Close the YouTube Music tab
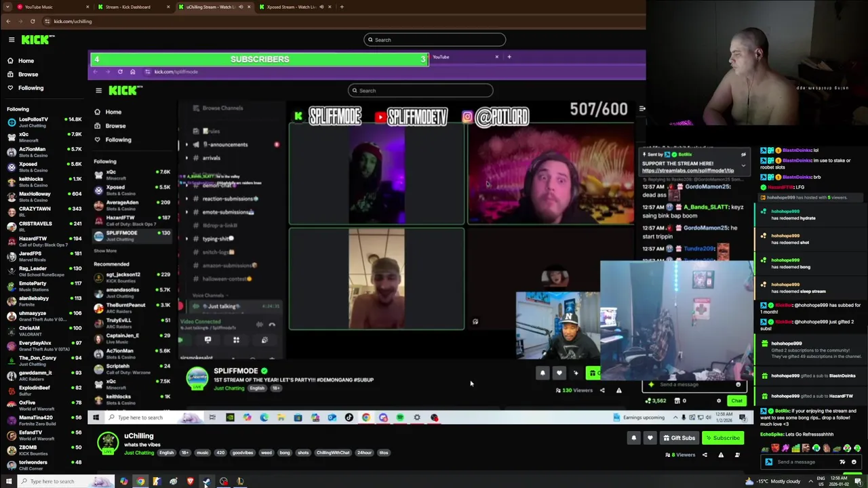Viewport: 868px width, 488px height. click(x=87, y=7)
